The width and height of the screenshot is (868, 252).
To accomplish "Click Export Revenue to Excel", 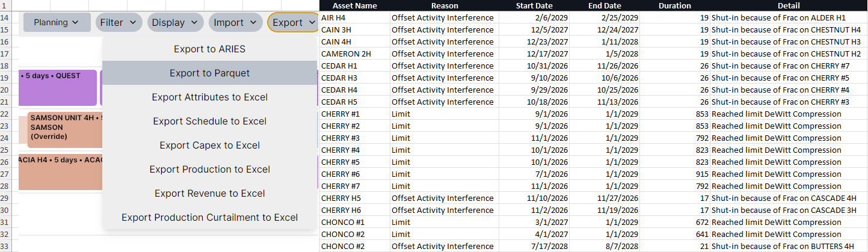I will pyautogui.click(x=209, y=193).
